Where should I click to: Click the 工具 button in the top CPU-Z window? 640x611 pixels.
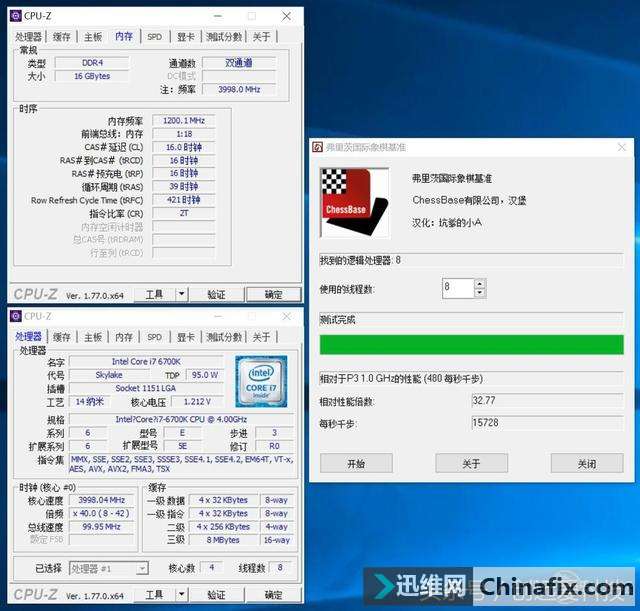[155, 294]
